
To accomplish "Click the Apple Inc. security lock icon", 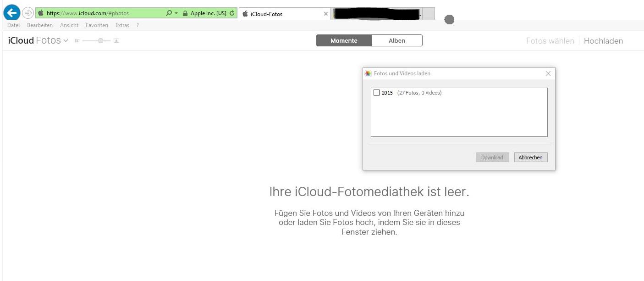I will tap(185, 13).
